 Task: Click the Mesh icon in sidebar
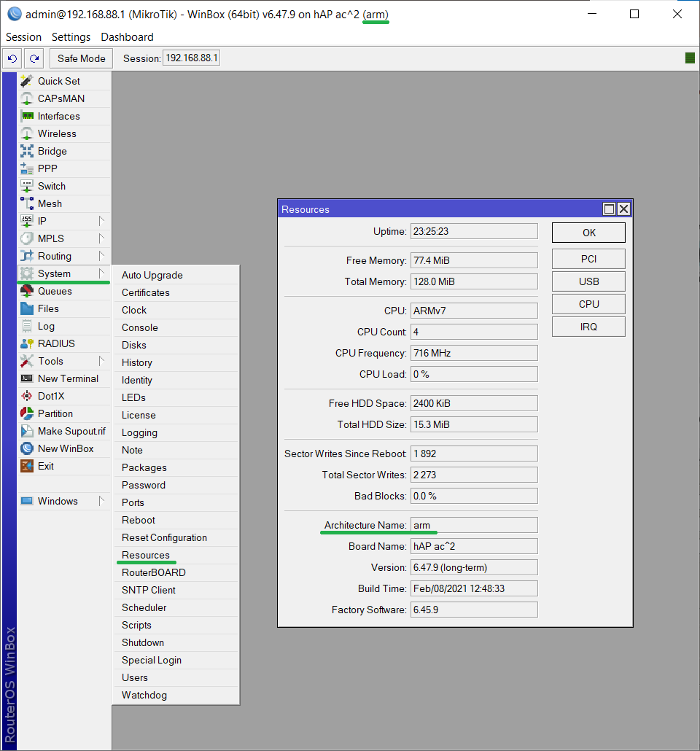pyautogui.click(x=27, y=203)
